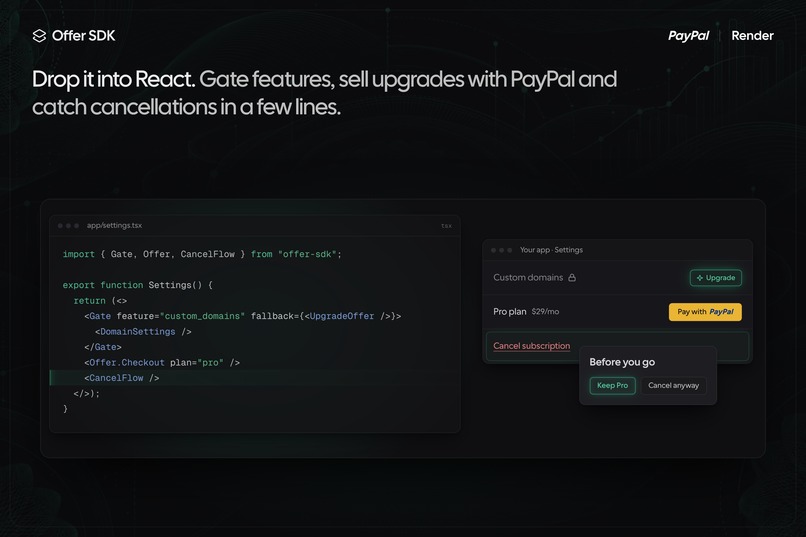
Task: Click the green Upgrade button
Action: 716,277
